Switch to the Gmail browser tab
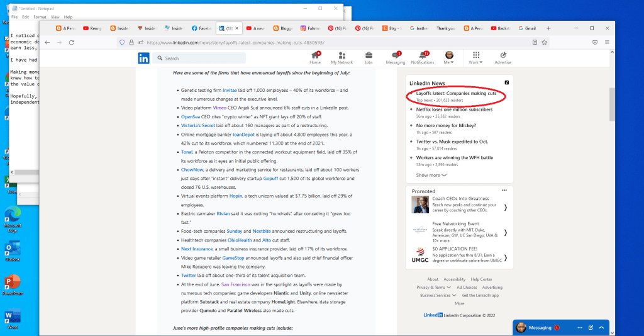 (x=527, y=28)
